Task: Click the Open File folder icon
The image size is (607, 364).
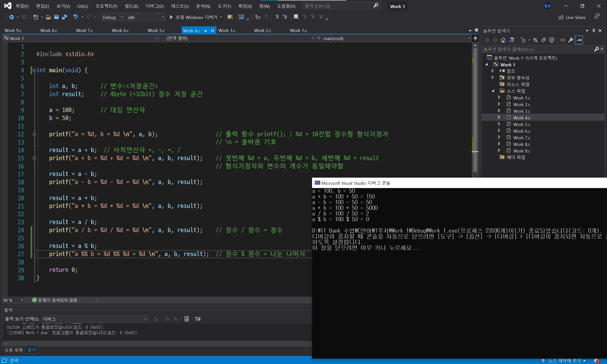Action: (x=48, y=17)
